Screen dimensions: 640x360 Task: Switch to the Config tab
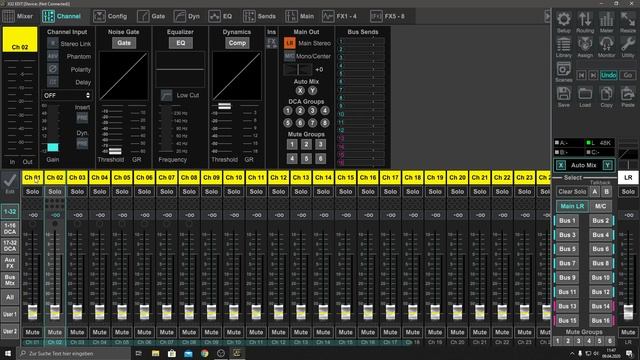[110, 16]
